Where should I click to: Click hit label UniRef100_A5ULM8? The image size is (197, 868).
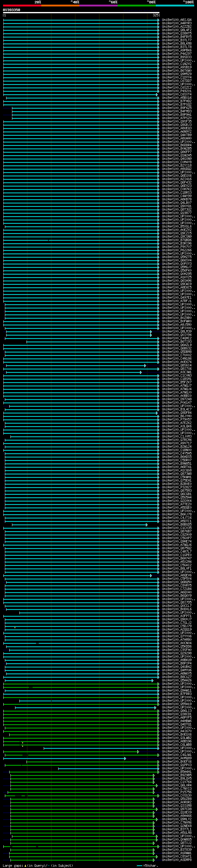pyautogui.click(x=176, y=833)
